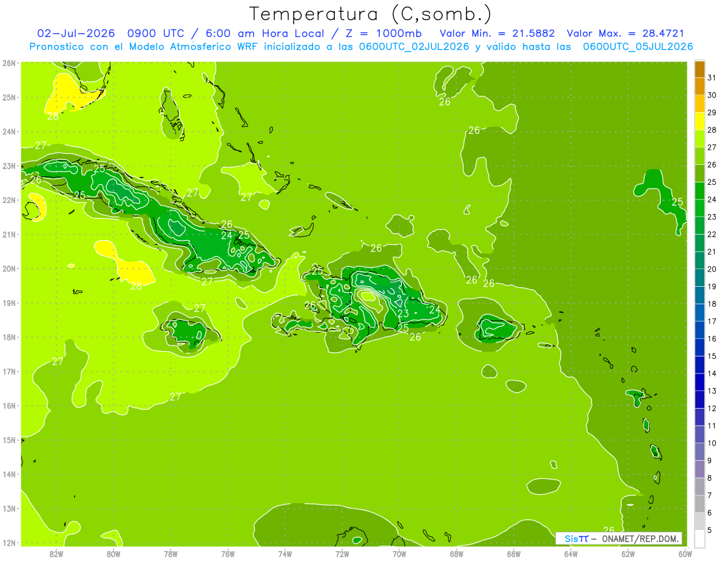Click the gray color bar segment between 6 and 7
The image size is (728, 562).
(x=699, y=504)
